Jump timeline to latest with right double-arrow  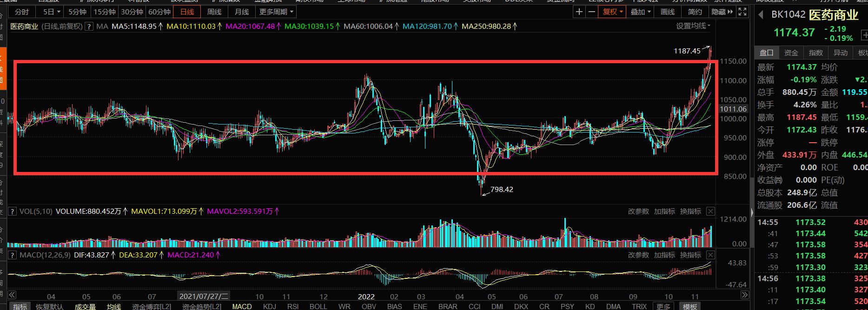coord(745,295)
